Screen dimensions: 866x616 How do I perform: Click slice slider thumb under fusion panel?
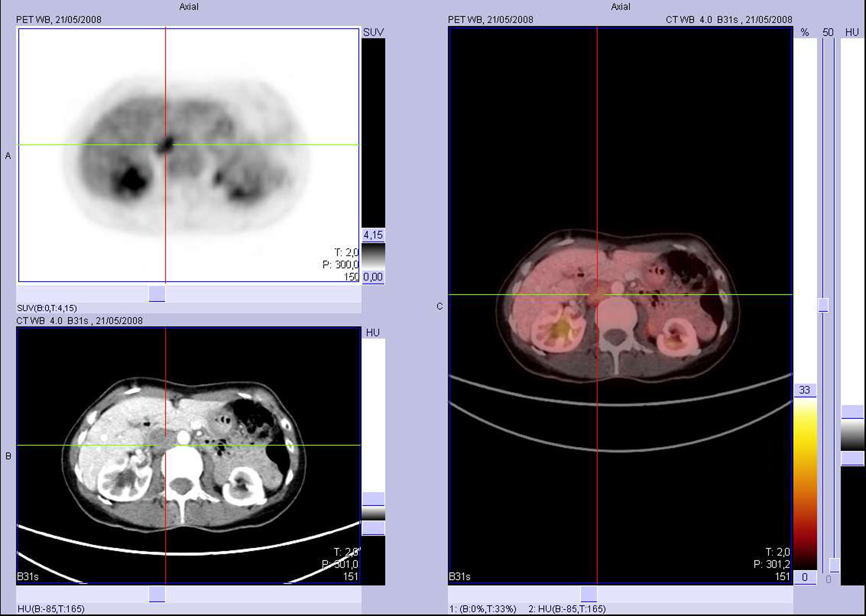click(x=589, y=594)
